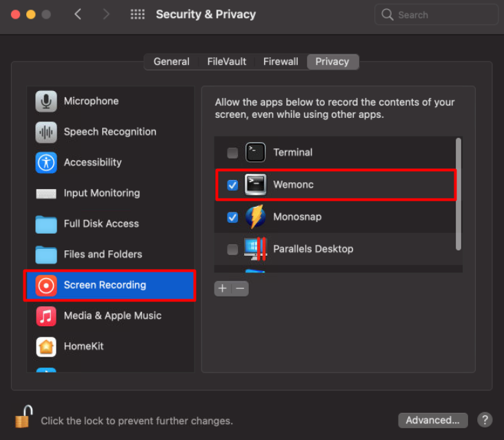Select the Speech Recognition waveform icon

click(46, 132)
